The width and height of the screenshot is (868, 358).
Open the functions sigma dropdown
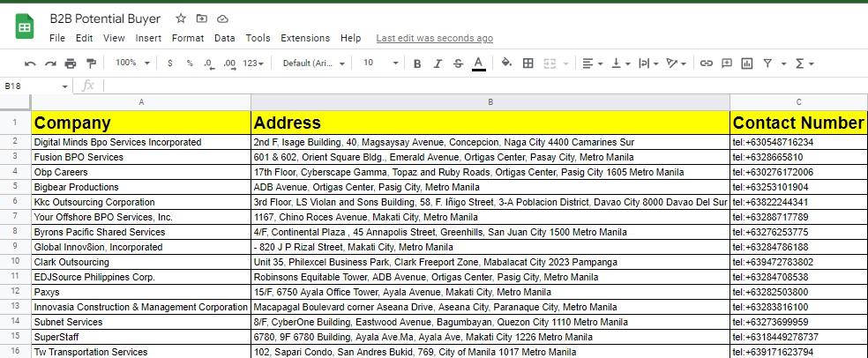(x=804, y=63)
